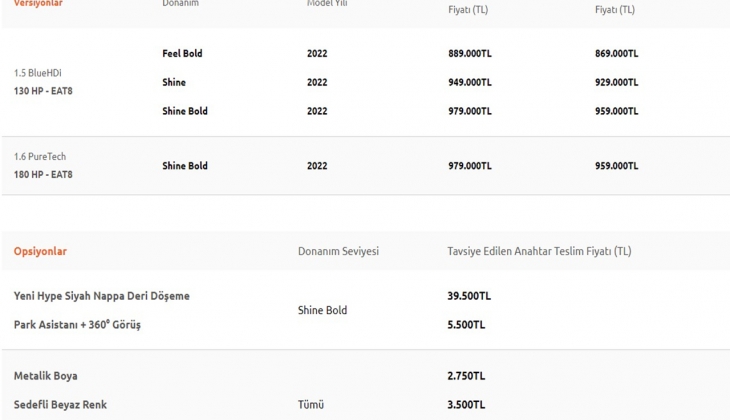Select the Opsiyonlar section heading
The image size is (730, 420).
[40, 251]
